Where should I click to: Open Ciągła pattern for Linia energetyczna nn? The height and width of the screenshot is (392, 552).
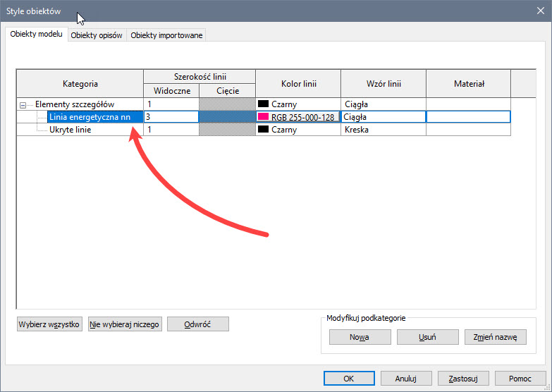tap(383, 117)
